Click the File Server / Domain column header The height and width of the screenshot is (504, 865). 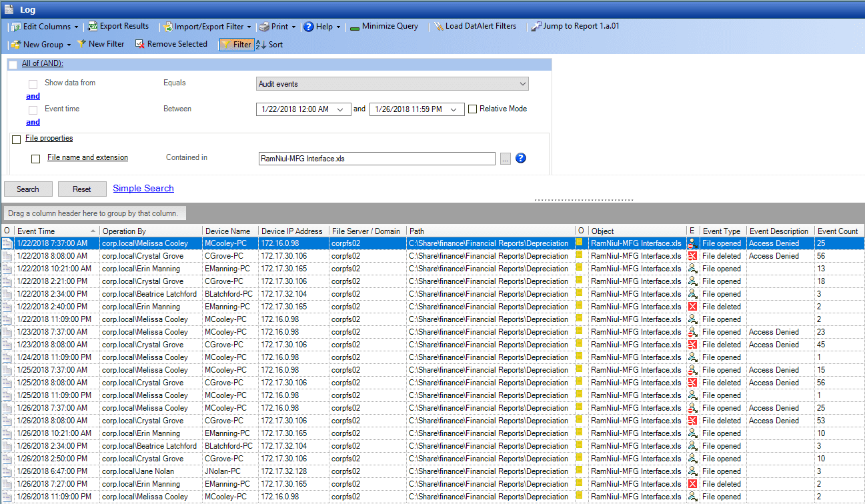click(367, 231)
